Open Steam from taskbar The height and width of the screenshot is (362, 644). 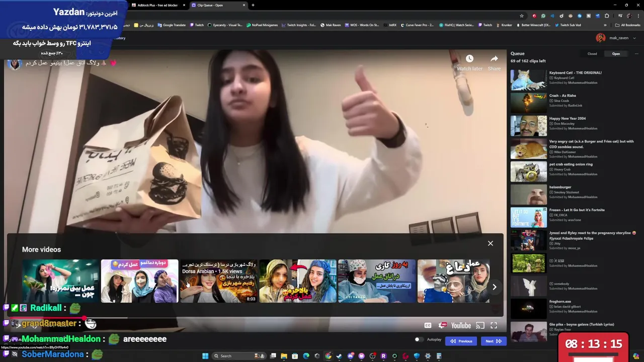339,356
